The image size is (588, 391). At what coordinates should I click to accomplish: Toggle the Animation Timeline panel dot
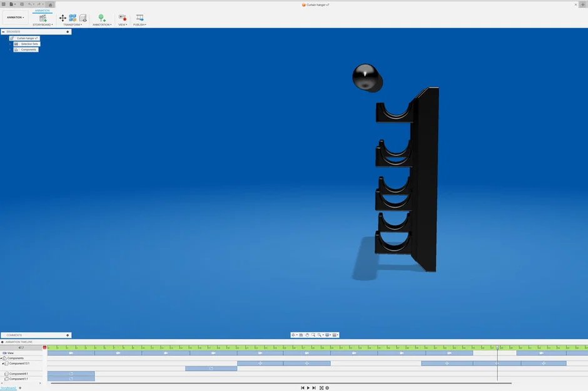[3, 342]
